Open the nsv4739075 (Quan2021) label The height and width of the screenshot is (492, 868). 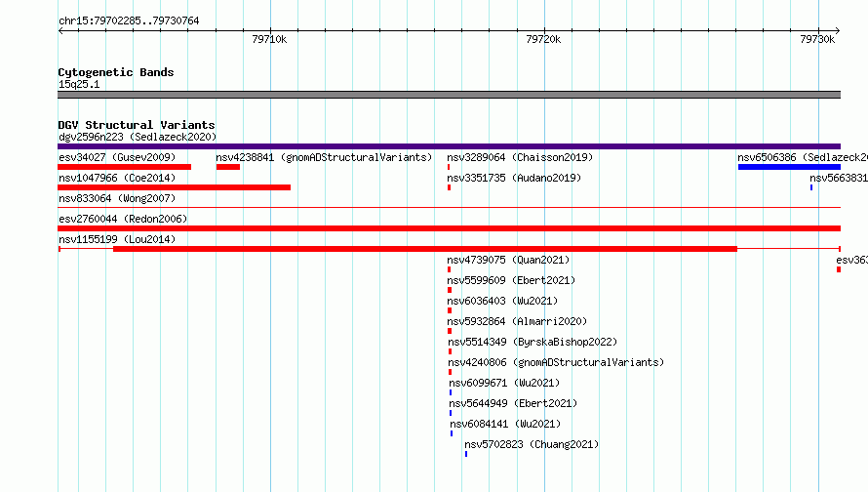point(508,260)
